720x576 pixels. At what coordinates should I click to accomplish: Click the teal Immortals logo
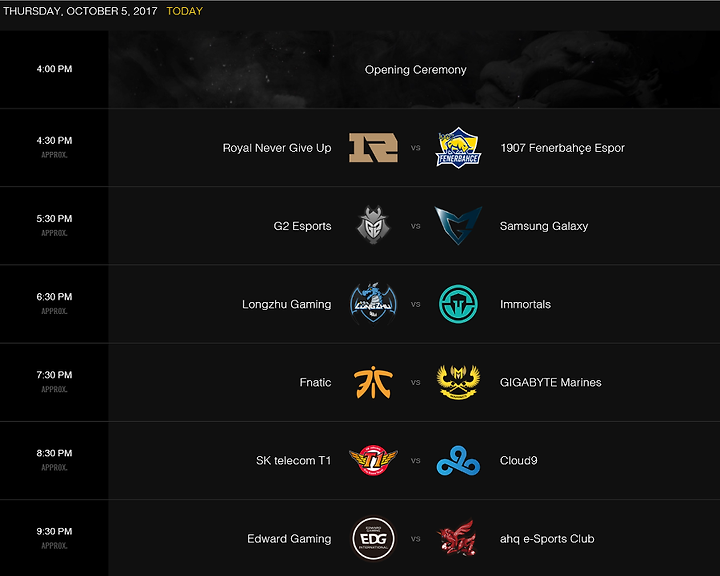coord(458,304)
